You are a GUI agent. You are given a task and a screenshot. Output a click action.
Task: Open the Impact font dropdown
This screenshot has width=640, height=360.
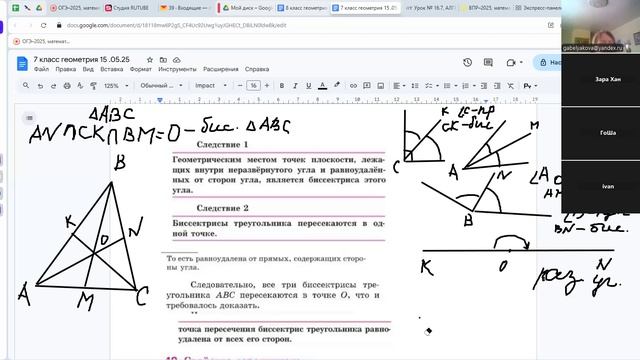pyautogui.click(x=211, y=86)
